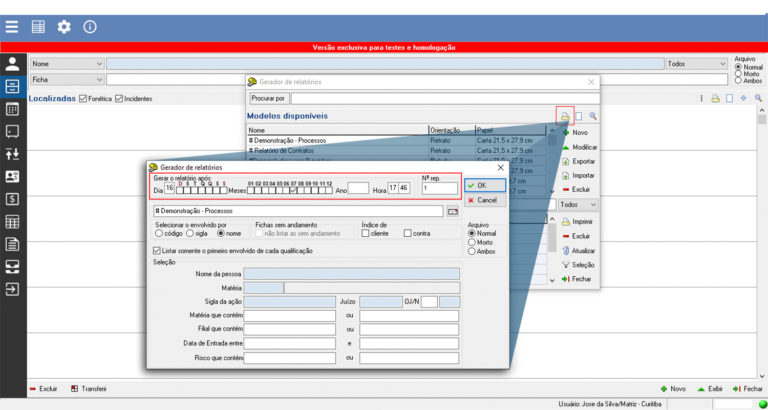
Task: Click the info icon in the top bar
Action: click(90, 26)
